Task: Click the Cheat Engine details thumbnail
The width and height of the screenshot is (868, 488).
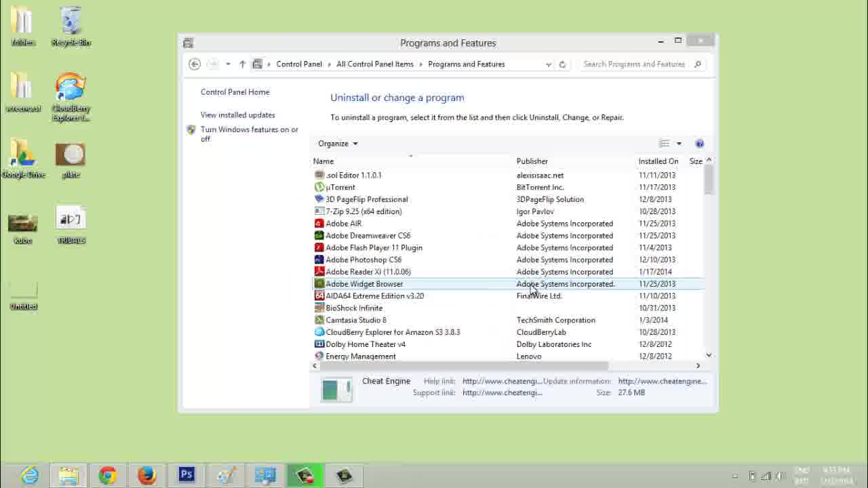Action: tap(336, 390)
